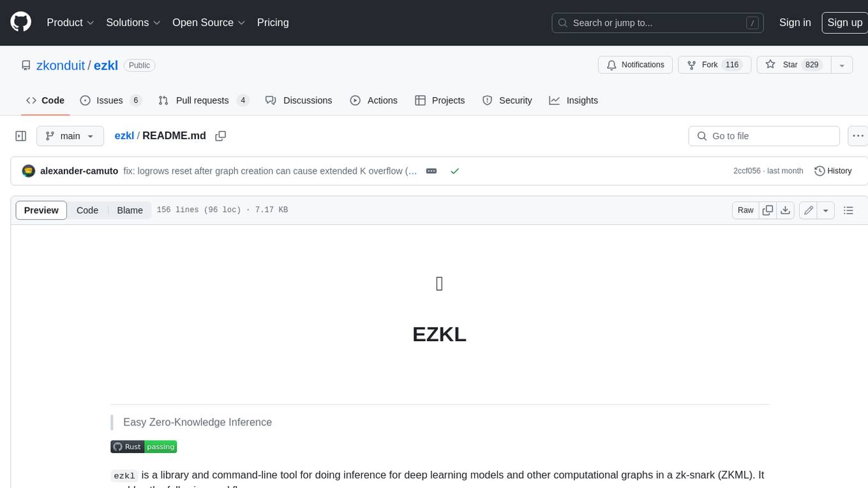Click alexander-camuto avatar image
Viewport: 868px width, 488px height.
click(28, 171)
